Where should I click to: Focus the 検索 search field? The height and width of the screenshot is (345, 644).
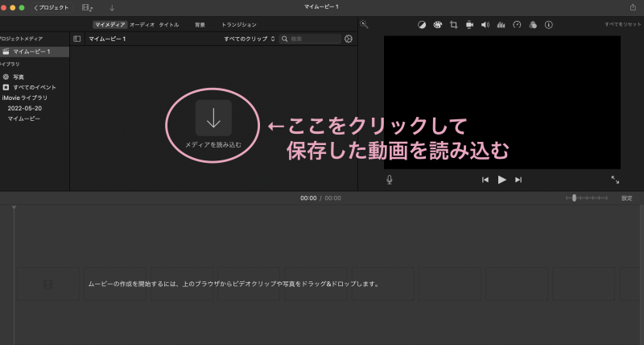[310, 39]
